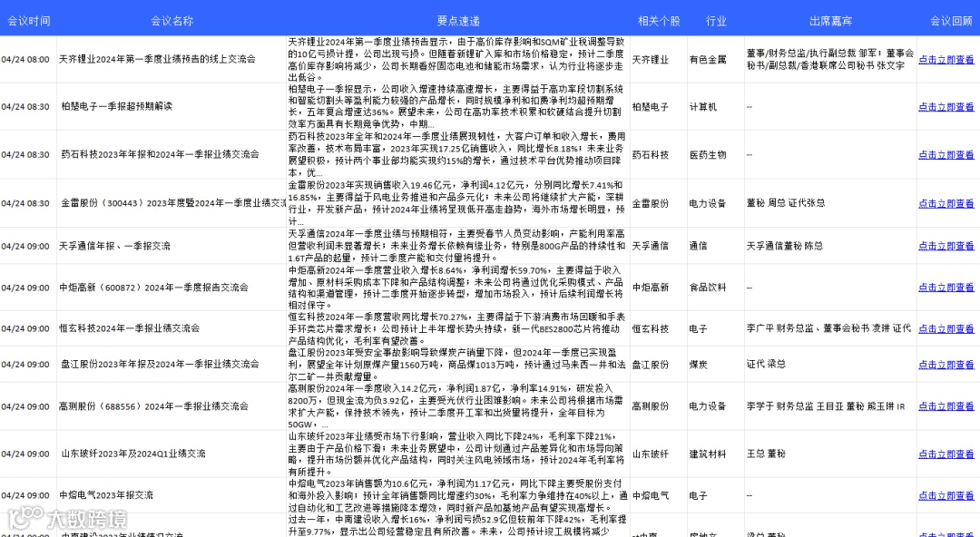Screen dimensions: 980x537
Task: Open 点击立即查看 link for 药石科技 row
Action: (x=946, y=154)
